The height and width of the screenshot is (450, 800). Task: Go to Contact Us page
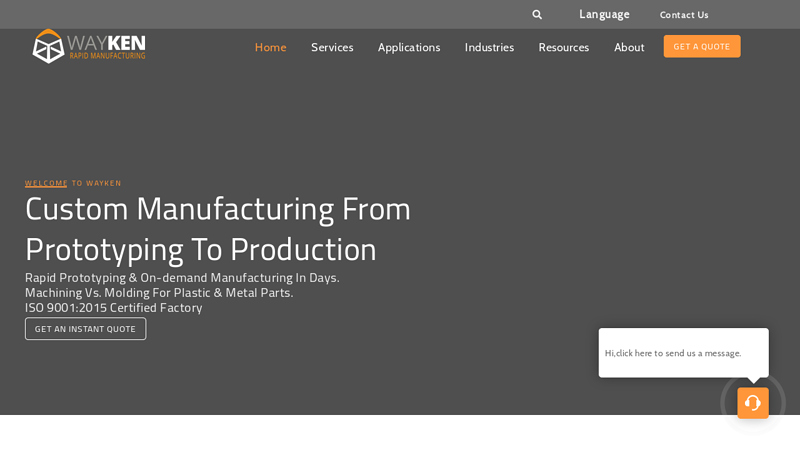tap(684, 15)
